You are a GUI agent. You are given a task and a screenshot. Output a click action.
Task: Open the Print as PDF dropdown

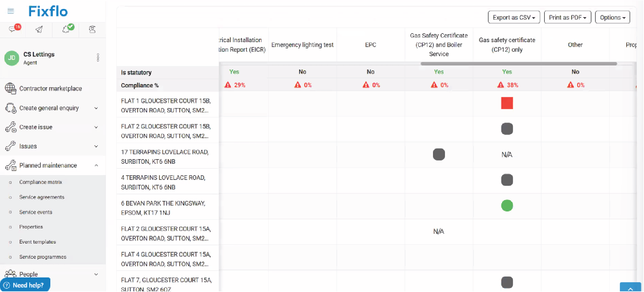tap(567, 17)
